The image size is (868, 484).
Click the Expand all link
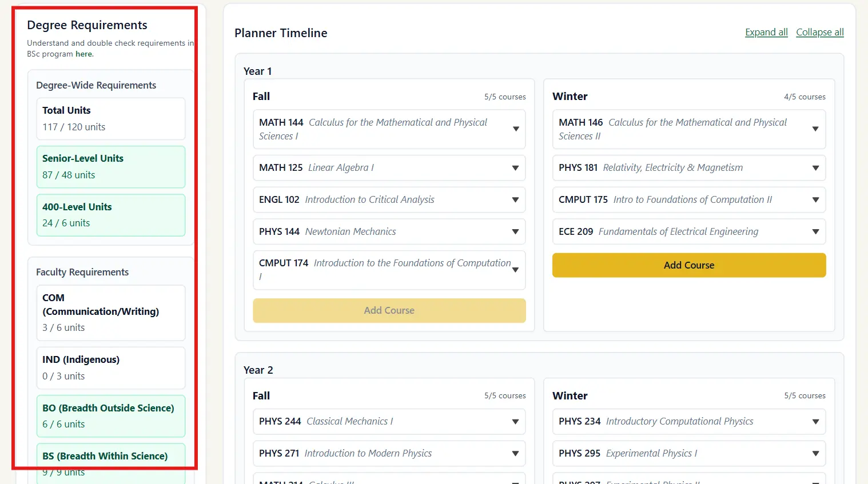coord(766,33)
